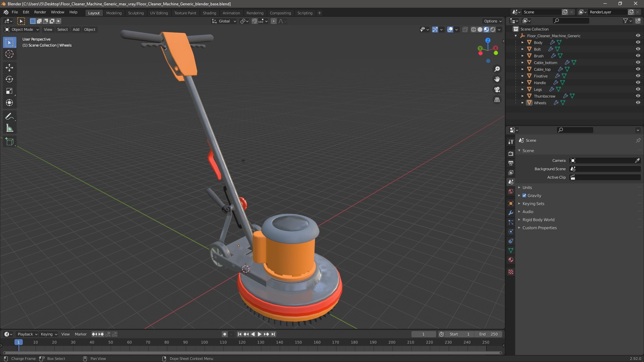Open Particles properties tab
The image size is (644, 362).
(x=511, y=222)
